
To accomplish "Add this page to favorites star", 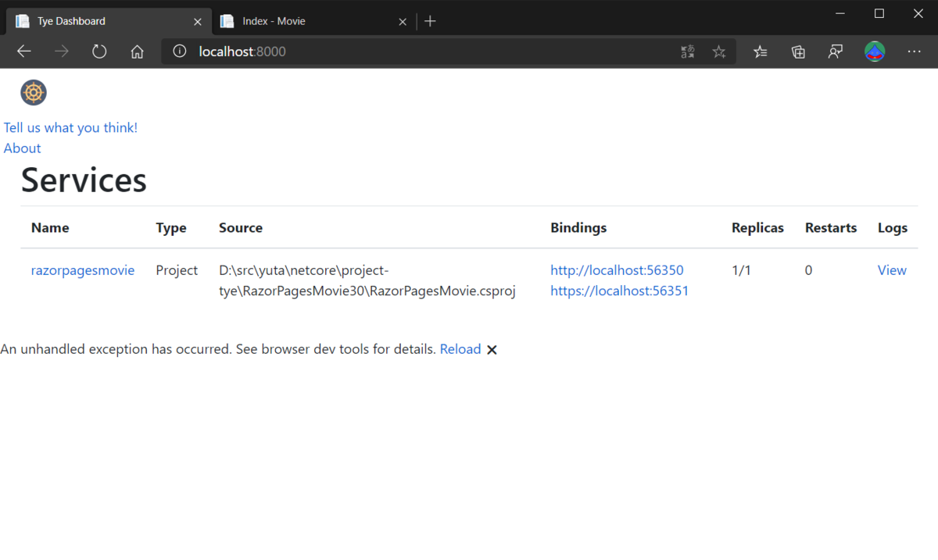I will point(719,52).
